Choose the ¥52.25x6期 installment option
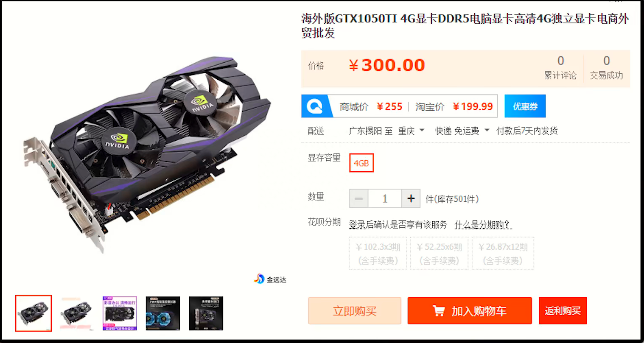This screenshot has width=644, height=343. pos(439,253)
